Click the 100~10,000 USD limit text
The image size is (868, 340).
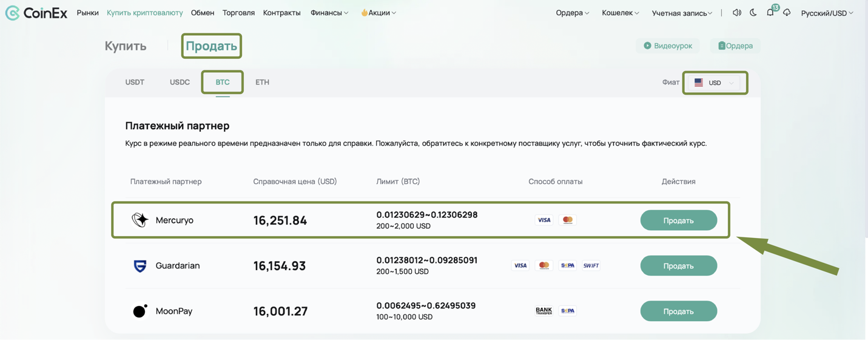(404, 317)
